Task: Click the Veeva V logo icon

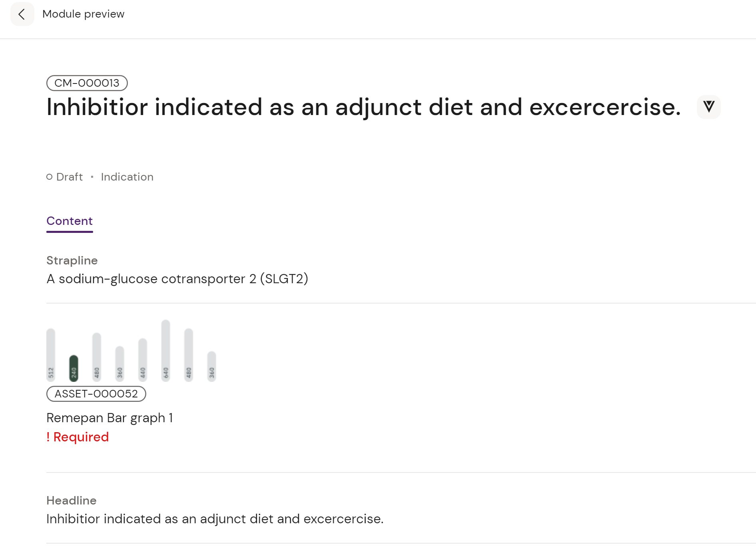Action: click(x=708, y=107)
